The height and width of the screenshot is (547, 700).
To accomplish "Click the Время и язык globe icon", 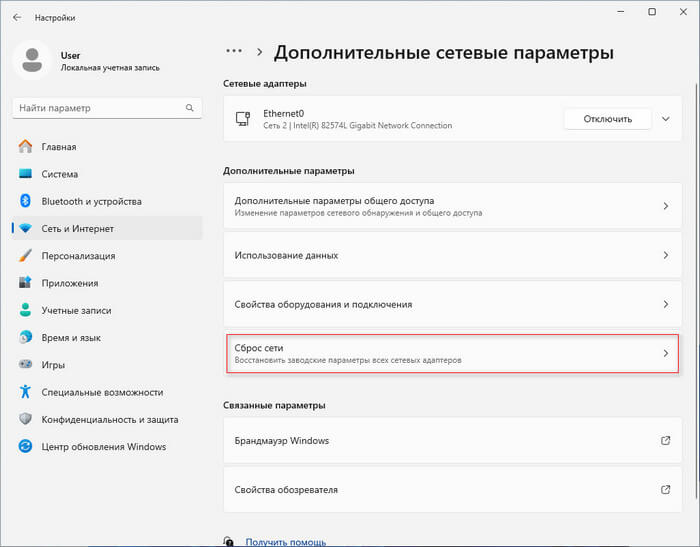I will tap(25, 337).
